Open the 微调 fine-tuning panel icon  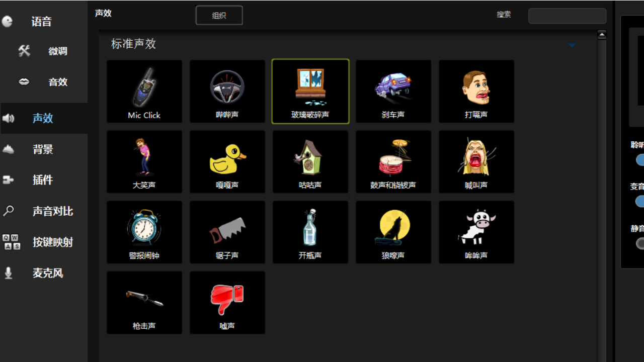(24, 50)
